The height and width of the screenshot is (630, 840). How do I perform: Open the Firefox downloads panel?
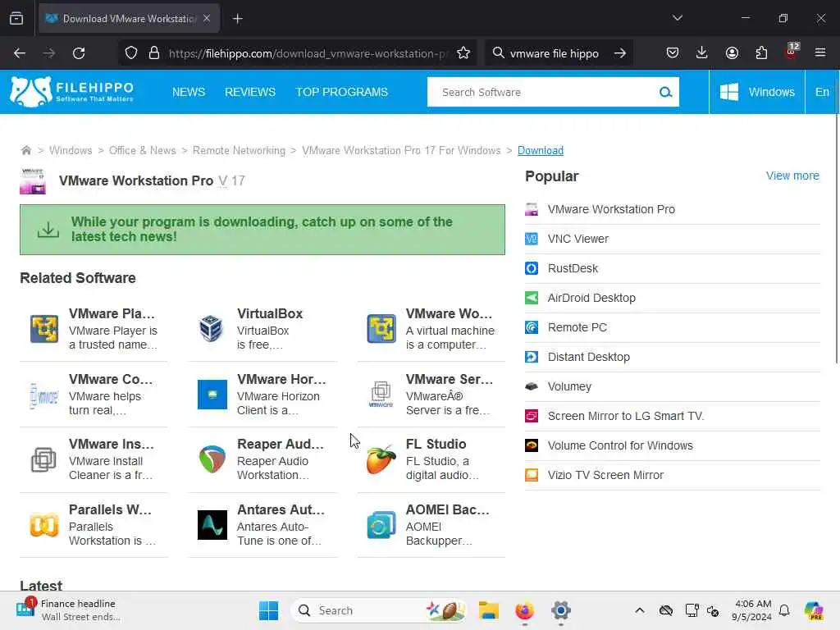click(x=702, y=53)
